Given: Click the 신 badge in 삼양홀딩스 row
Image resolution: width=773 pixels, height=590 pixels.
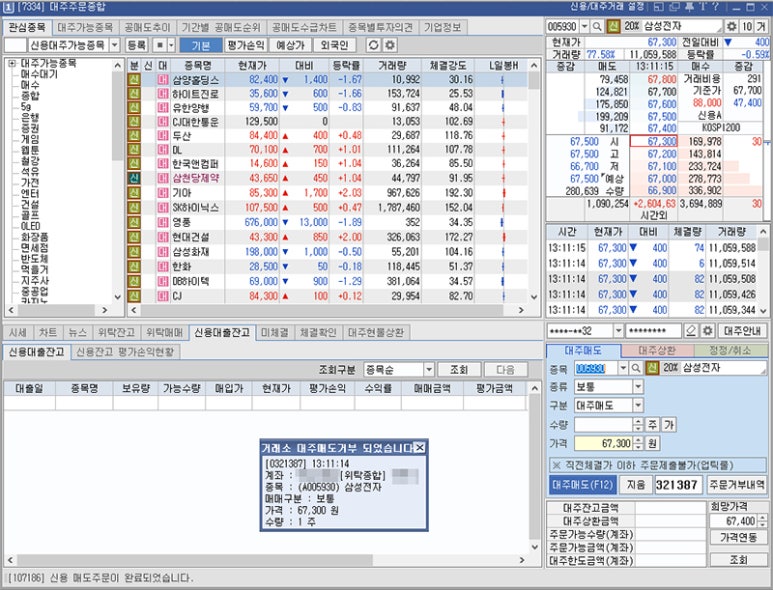Looking at the screenshot, I should coord(134,79).
